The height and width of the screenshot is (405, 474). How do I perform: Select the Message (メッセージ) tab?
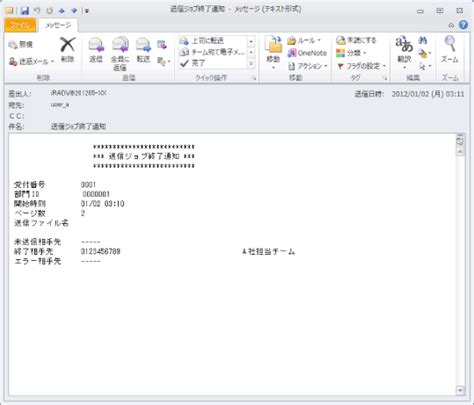tap(58, 25)
